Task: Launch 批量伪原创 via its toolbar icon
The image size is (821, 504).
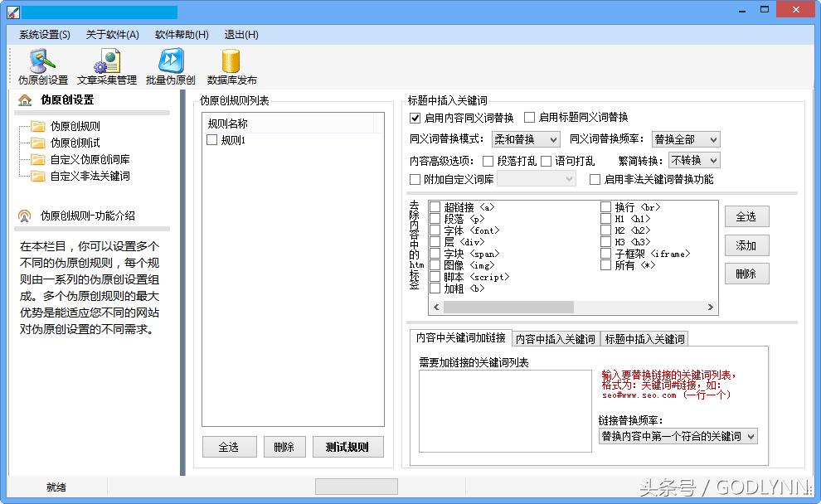Action: coord(169,65)
